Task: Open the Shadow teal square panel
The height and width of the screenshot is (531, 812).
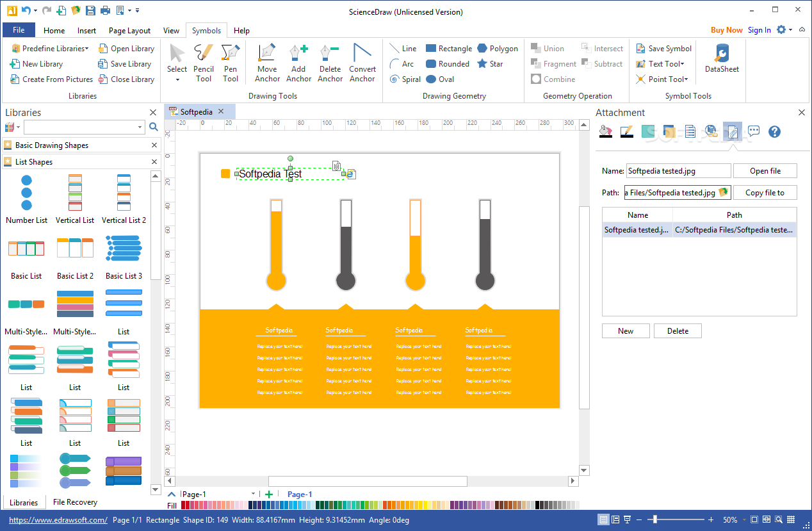Action: pos(647,132)
